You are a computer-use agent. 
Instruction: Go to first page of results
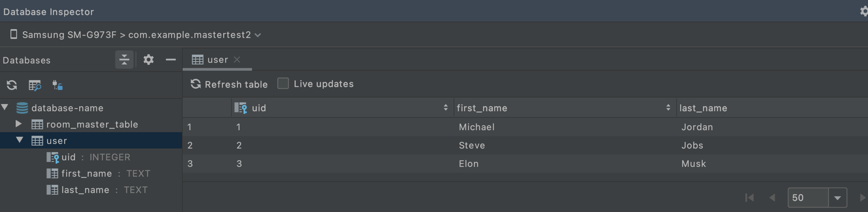point(749,198)
